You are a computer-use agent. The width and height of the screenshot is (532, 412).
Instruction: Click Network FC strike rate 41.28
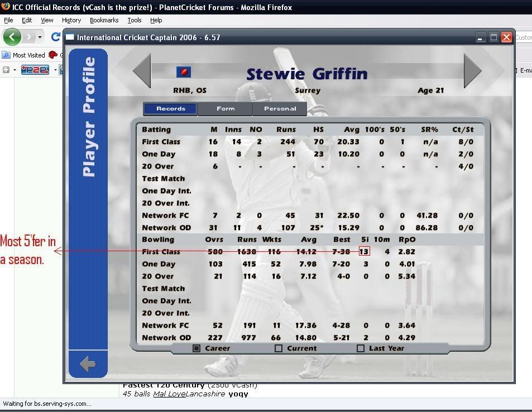click(x=427, y=215)
